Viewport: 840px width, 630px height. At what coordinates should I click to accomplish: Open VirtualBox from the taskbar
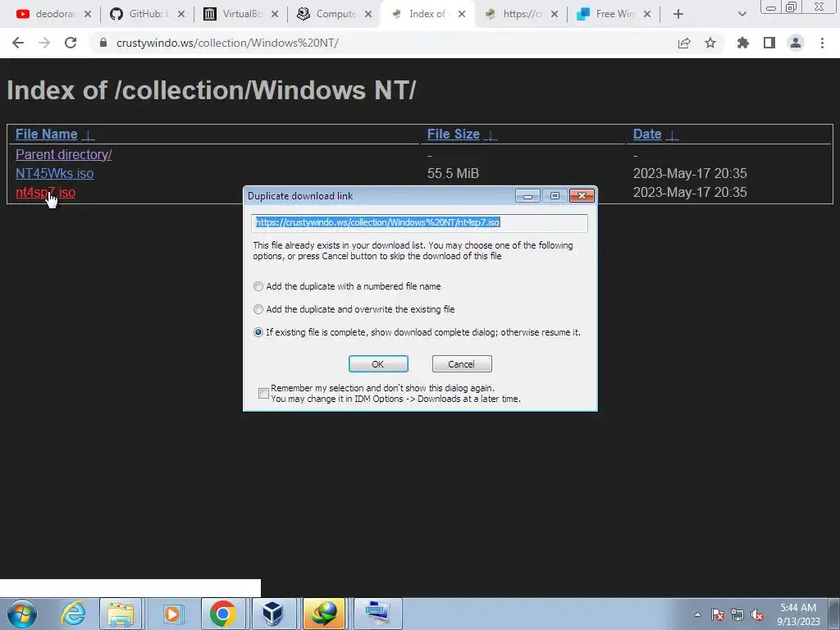click(x=272, y=614)
